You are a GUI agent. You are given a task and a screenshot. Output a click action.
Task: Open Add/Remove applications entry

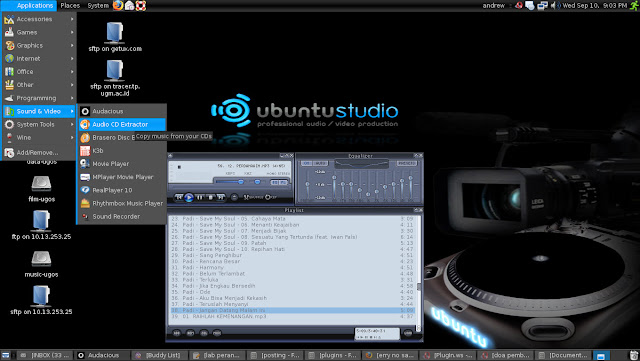[39, 152]
